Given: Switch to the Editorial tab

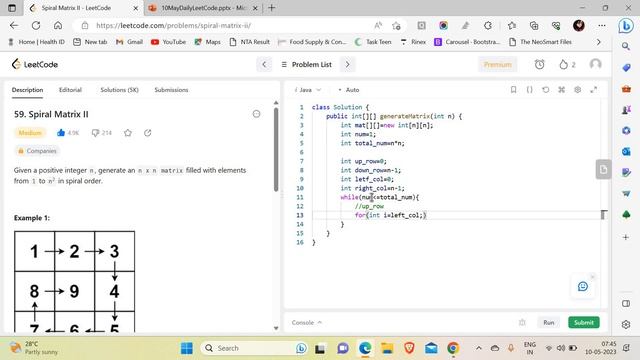Looking at the screenshot, I should click(x=70, y=90).
